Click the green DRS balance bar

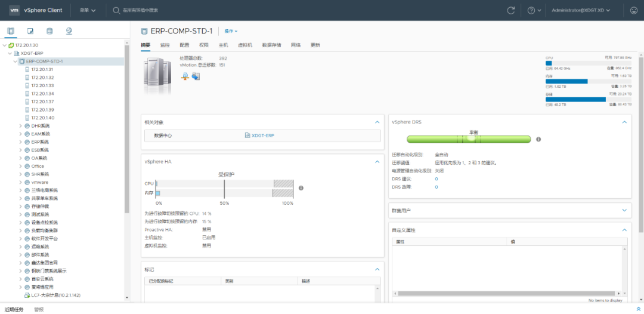click(469, 139)
